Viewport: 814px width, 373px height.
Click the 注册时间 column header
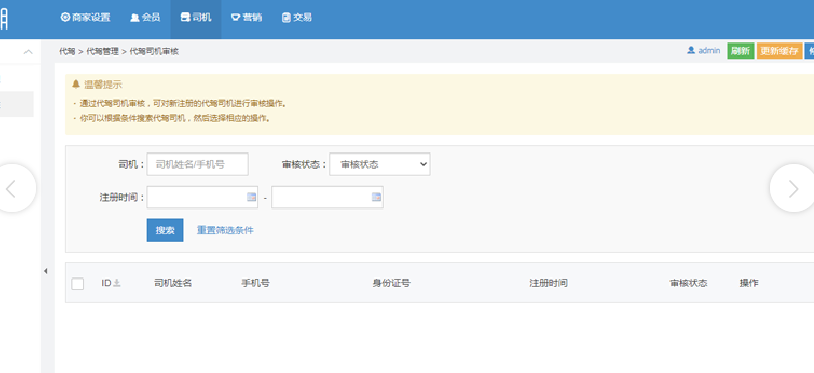coord(548,283)
